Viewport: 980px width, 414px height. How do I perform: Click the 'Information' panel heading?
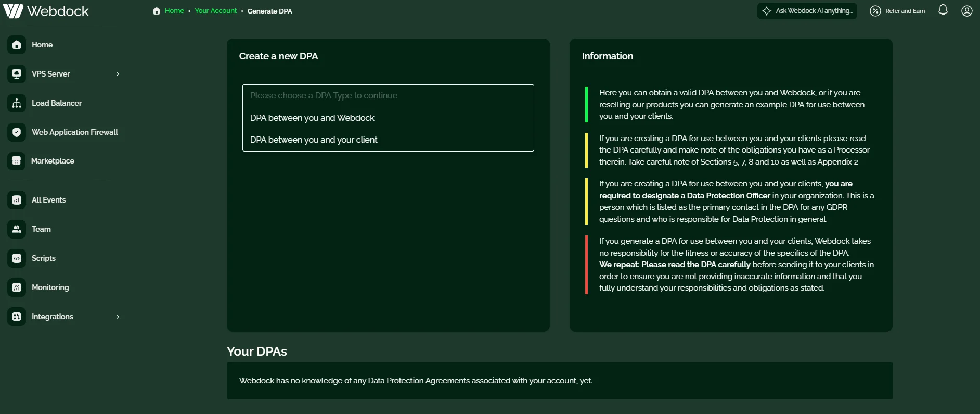[608, 56]
